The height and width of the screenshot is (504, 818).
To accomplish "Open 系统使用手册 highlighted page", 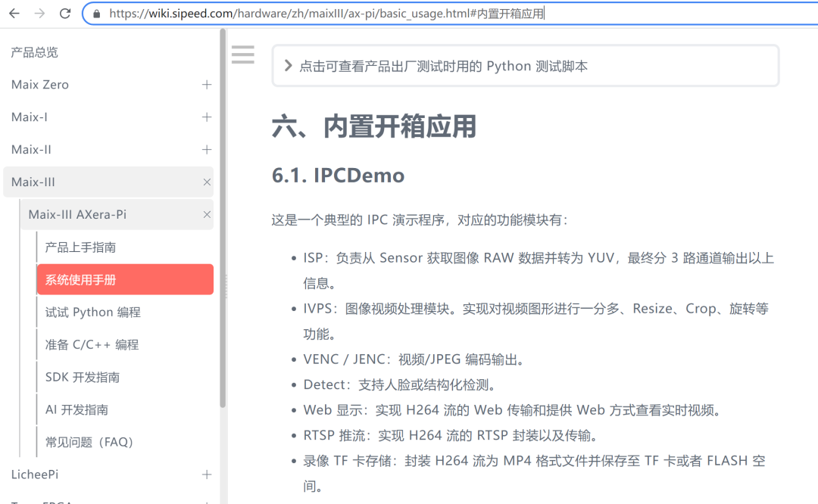I will click(x=125, y=279).
